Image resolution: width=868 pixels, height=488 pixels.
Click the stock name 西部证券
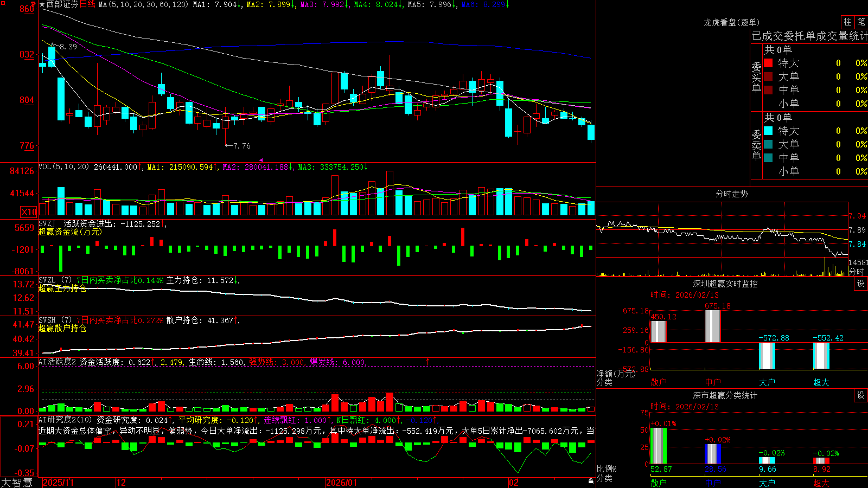tap(62, 4)
